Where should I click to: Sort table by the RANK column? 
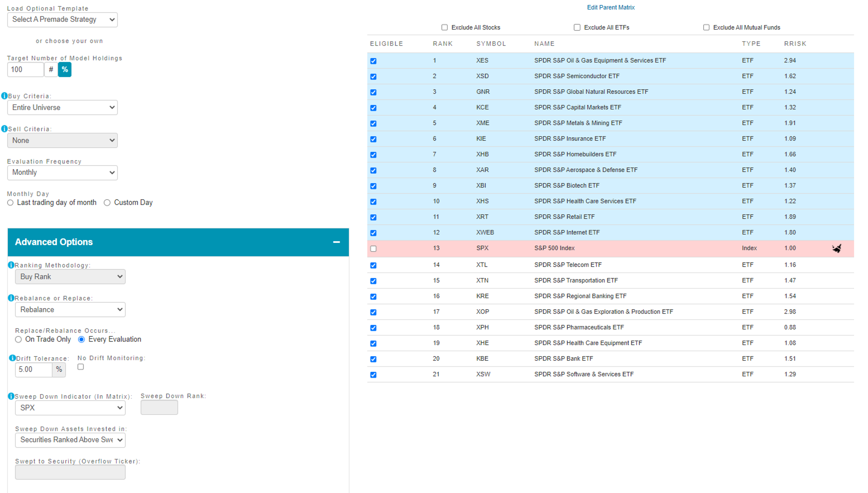click(443, 44)
